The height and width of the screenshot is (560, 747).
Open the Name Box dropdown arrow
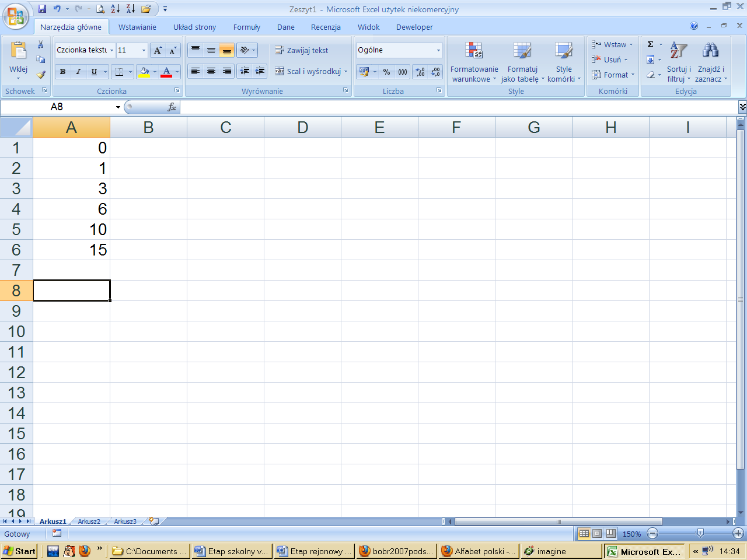point(118,107)
